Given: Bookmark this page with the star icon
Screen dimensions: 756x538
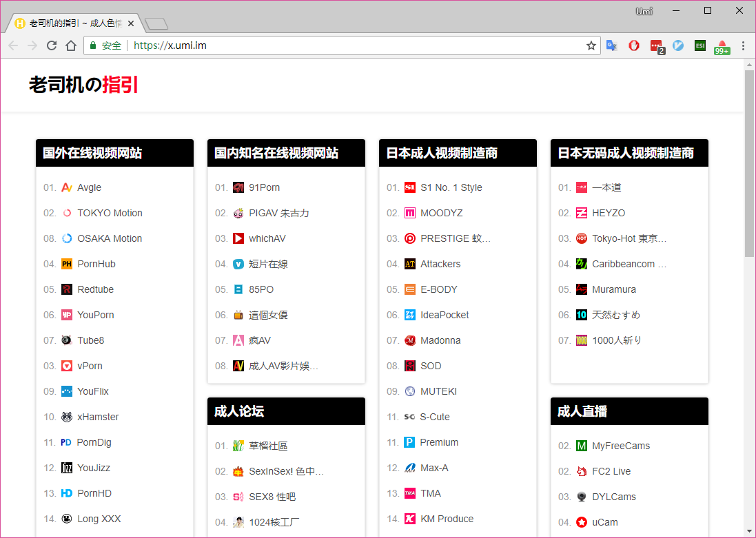Looking at the screenshot, I should click(591, 45).
